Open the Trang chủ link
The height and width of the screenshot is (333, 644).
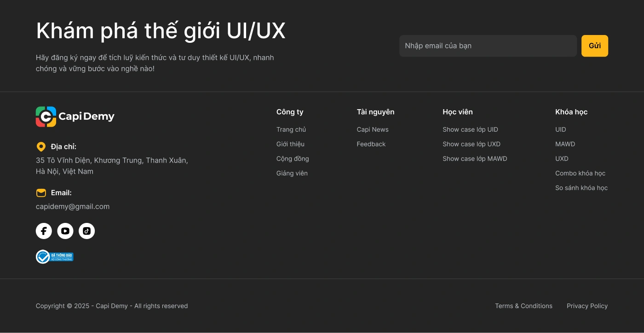coord(291,129)
